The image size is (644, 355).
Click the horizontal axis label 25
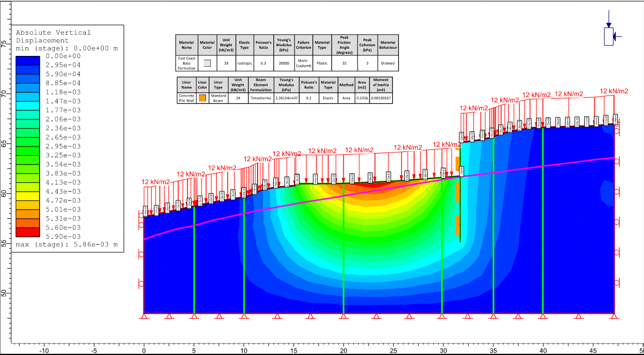(x=393, y=351)
